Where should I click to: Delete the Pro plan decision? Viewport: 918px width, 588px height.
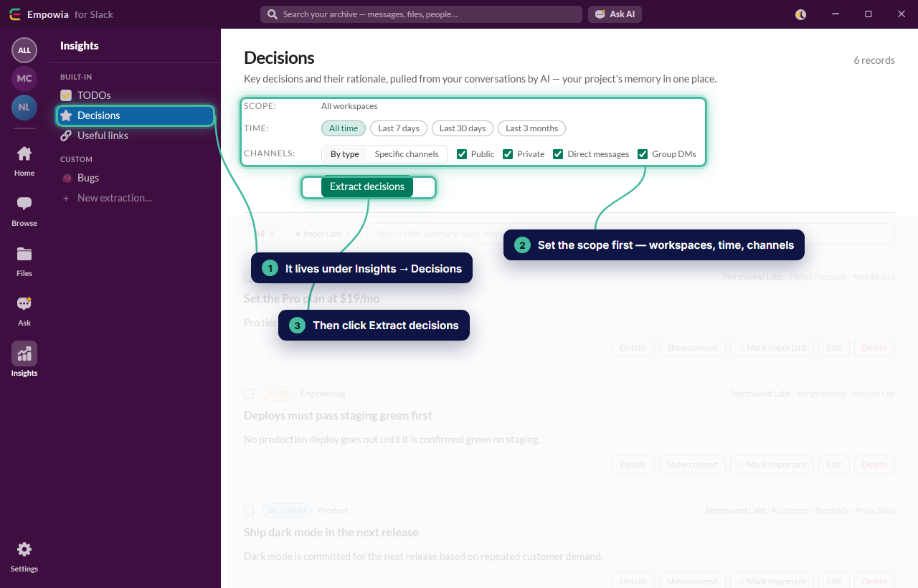[874, 348]
